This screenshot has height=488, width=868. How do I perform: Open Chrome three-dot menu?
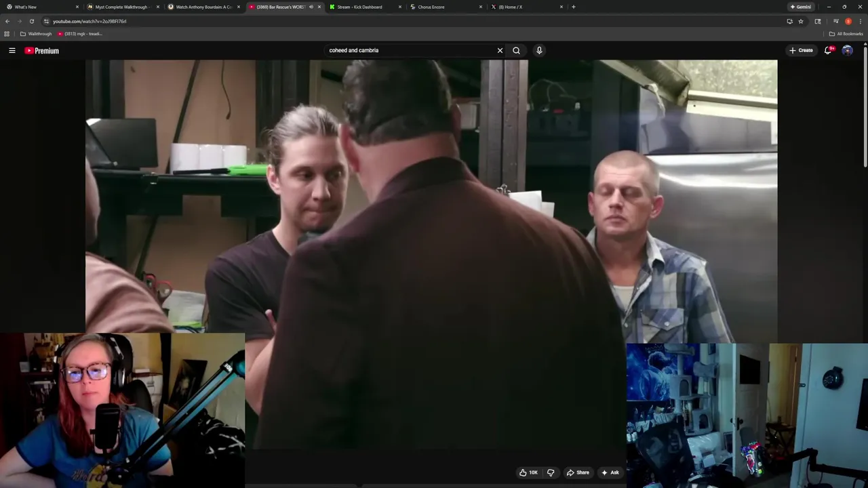(860, 21)
